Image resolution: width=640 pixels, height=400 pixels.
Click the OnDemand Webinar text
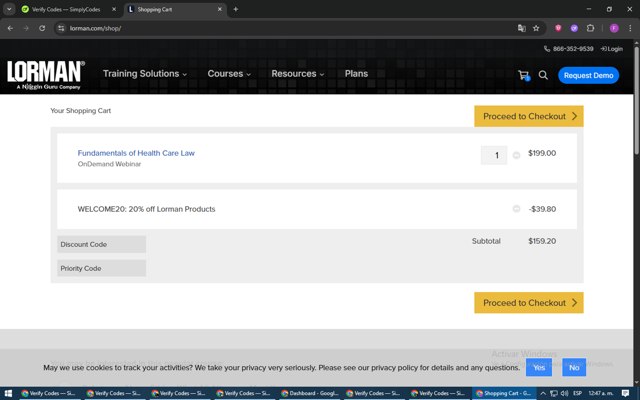(109, 164)
